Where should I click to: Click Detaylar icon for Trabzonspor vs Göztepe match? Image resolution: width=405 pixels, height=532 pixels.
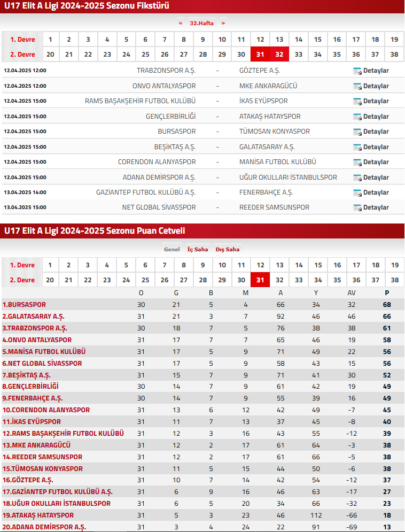pyautogui.click(x=357, y=71)
